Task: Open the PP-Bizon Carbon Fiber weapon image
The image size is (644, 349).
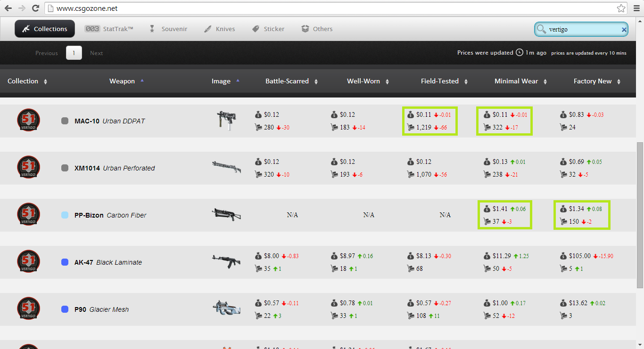Action: coord(226,214)
